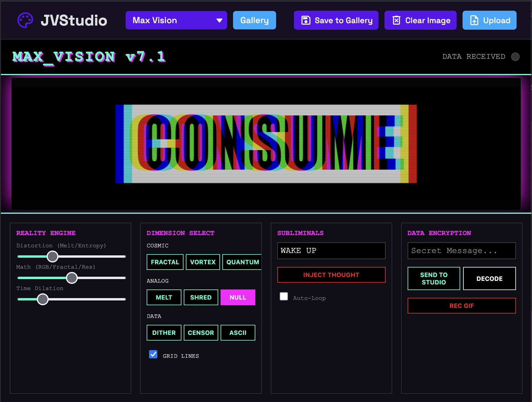Open the Gallery
The image size is (532, 402).
[x=254, y=20]
